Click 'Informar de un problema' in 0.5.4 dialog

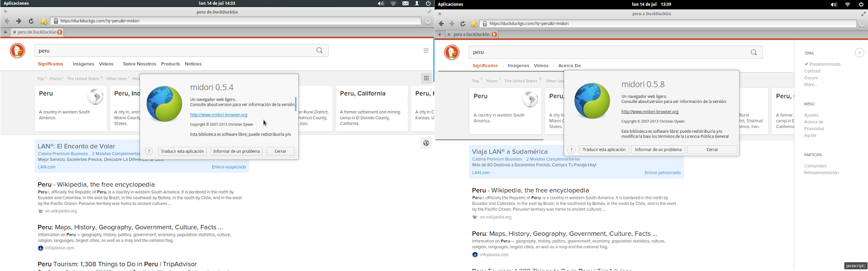click(x=236, y=151)
